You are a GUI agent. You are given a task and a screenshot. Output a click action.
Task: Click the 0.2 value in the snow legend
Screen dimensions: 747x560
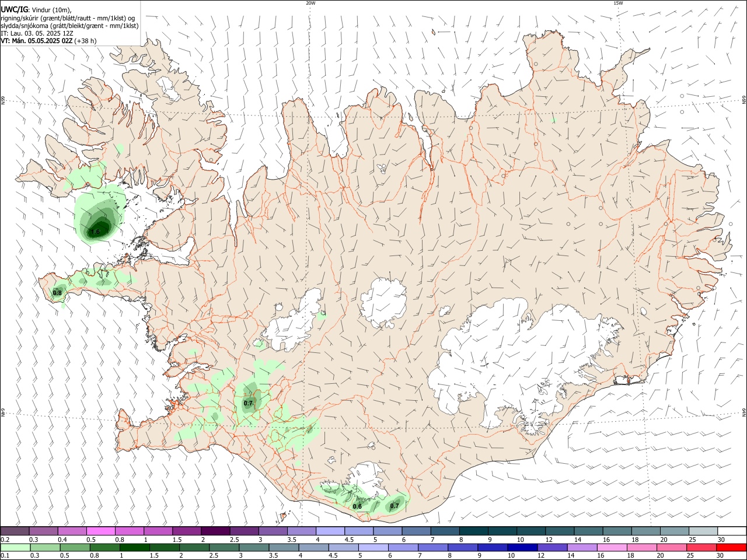(5, 540)
